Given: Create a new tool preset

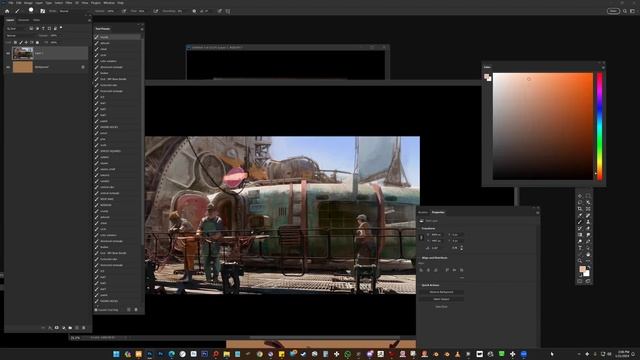Looking at the screenshot, I should pyautogui.click(x=129, y=310).
